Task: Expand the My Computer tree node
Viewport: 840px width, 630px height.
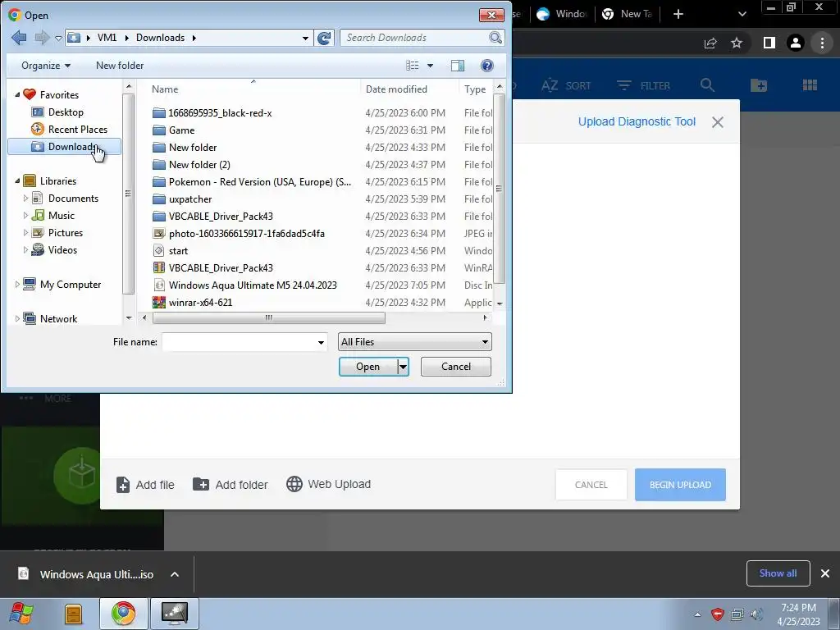Action: (17, 285)
